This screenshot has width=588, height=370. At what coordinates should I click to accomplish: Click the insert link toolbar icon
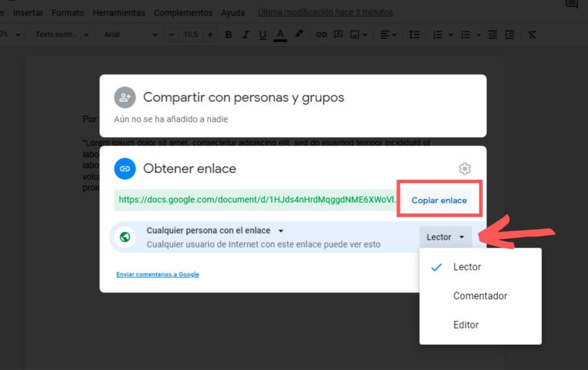click(x=321, y=35)
